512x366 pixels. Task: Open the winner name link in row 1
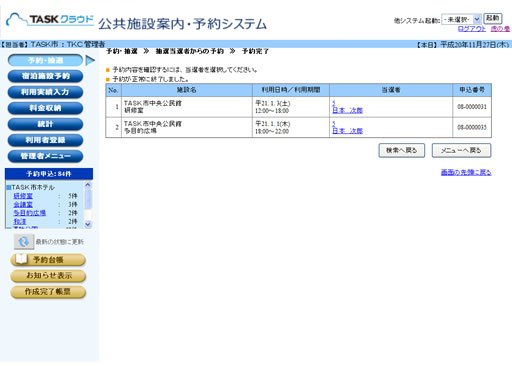(347, 110)
